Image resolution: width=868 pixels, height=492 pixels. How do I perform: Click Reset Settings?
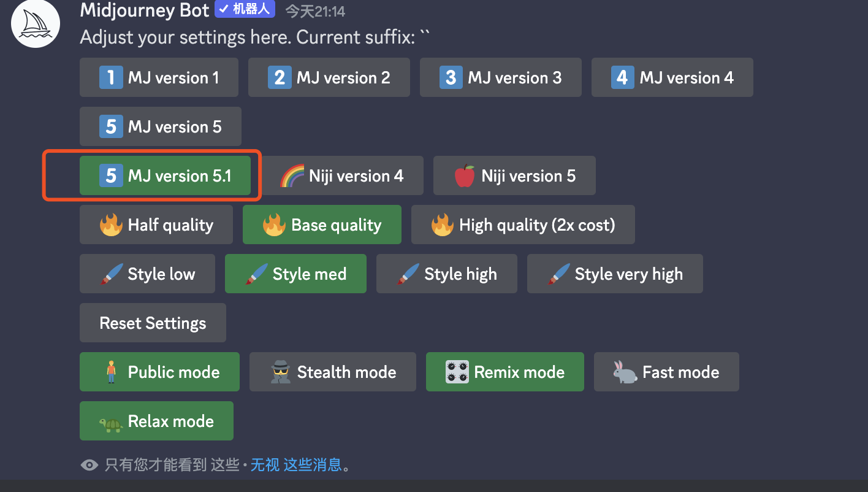(x=152, y=323)
